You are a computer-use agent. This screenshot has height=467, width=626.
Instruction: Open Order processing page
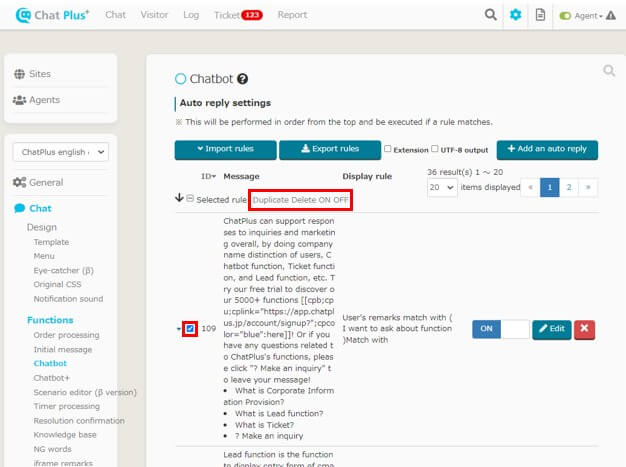click(66, 335)
